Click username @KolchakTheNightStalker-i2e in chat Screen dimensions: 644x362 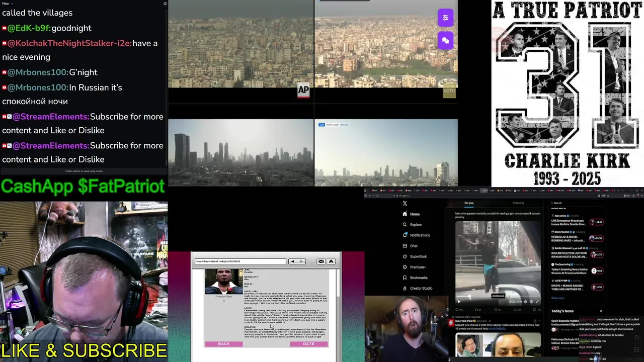pyautogui.click(x=69, y=43)
